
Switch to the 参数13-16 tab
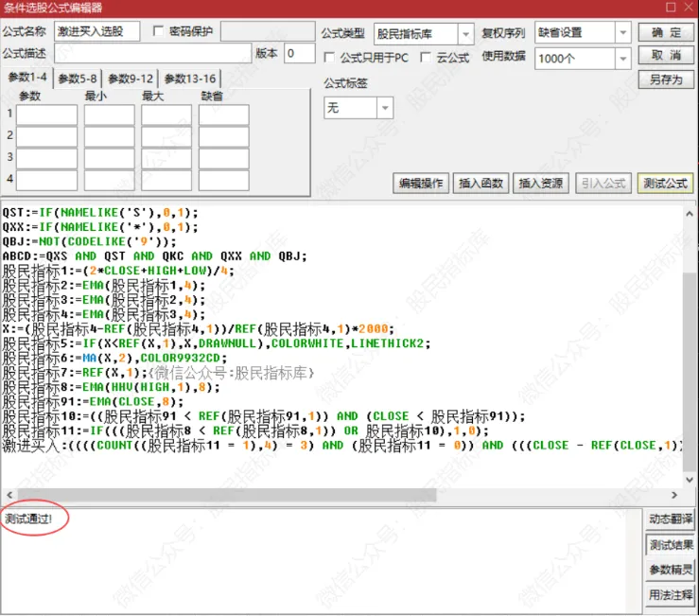coord(190,79)
